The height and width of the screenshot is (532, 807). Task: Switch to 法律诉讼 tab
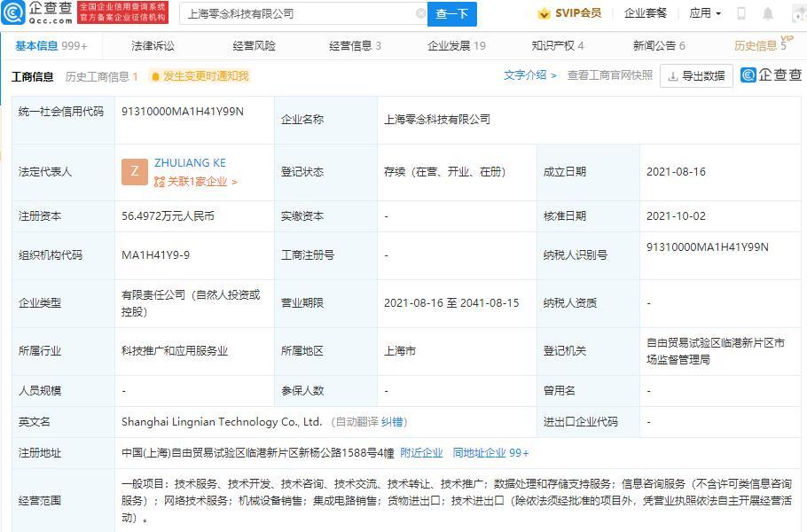[153, 46]
